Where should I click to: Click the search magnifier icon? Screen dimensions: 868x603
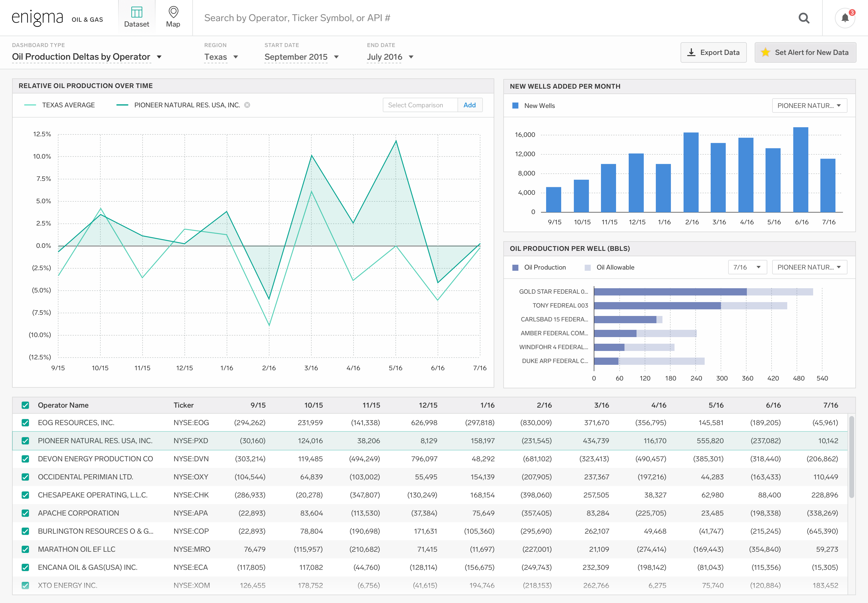(804, 18)
